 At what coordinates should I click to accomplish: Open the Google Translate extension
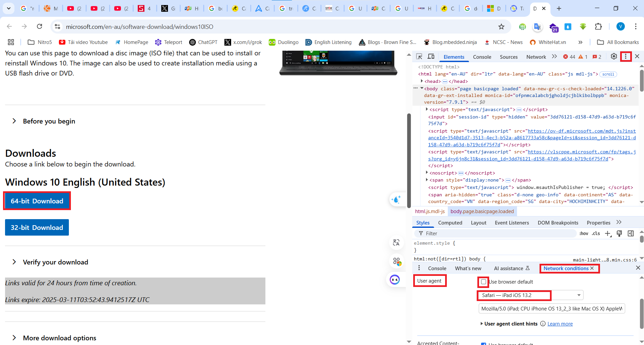pos(538,27)
